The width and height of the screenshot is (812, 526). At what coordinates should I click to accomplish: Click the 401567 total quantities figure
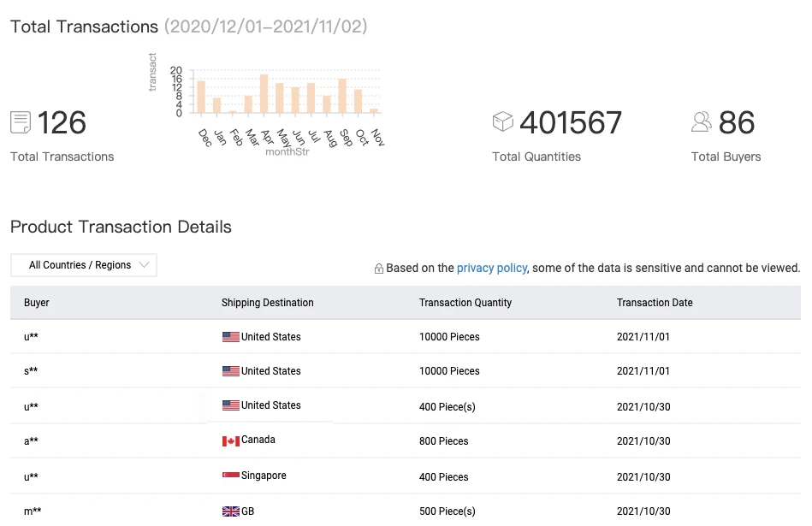click(571, 123)
